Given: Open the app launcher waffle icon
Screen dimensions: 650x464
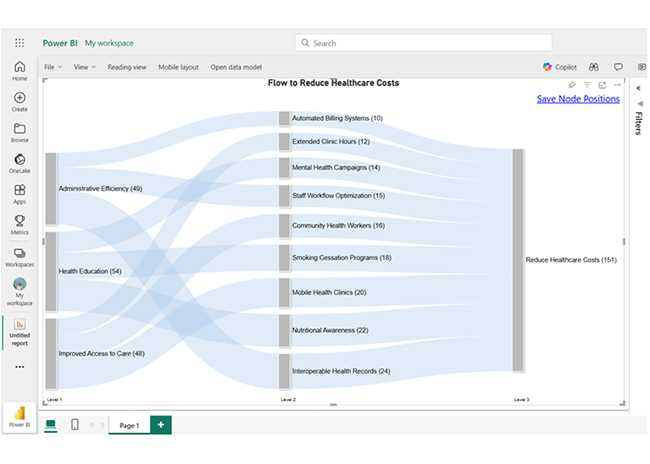Looking at the screenshot, I should click(x=19, y=43).
